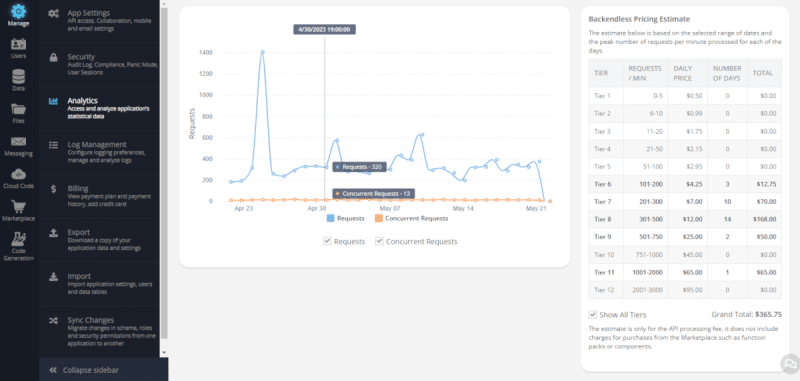Image resolution: width=800 pixels, height=381 pixels.
Task: Click the Manage gear icon
Action: point(18,11)
